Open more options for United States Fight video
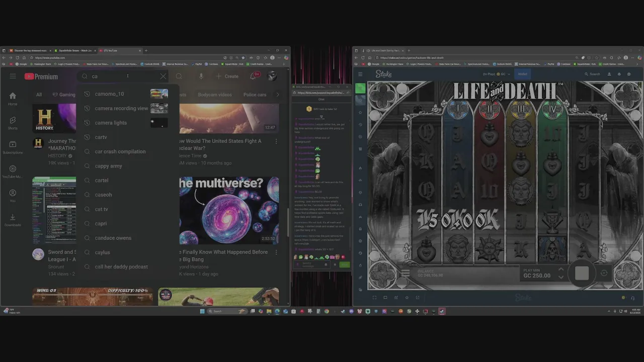 click(x=276, y=141)
